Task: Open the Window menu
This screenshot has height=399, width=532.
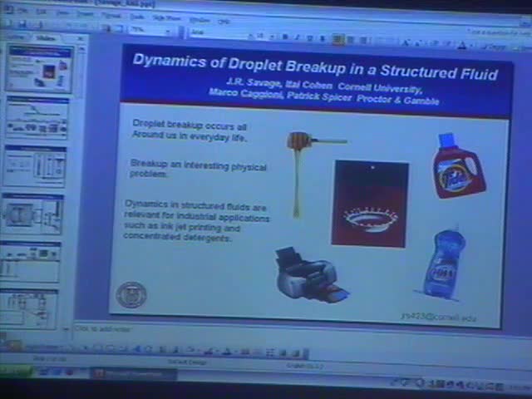Action: [199, 20]
